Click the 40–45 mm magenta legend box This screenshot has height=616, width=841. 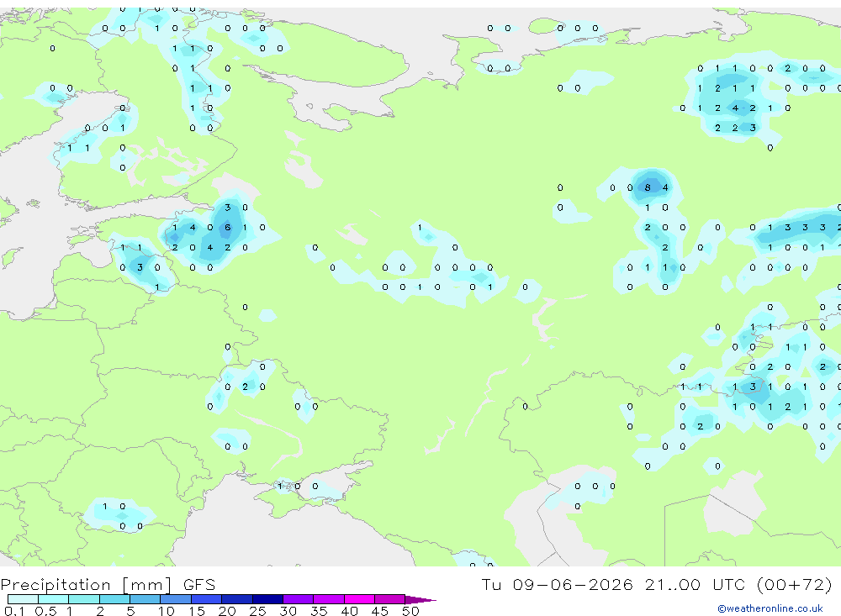click(x=359, y=599)
